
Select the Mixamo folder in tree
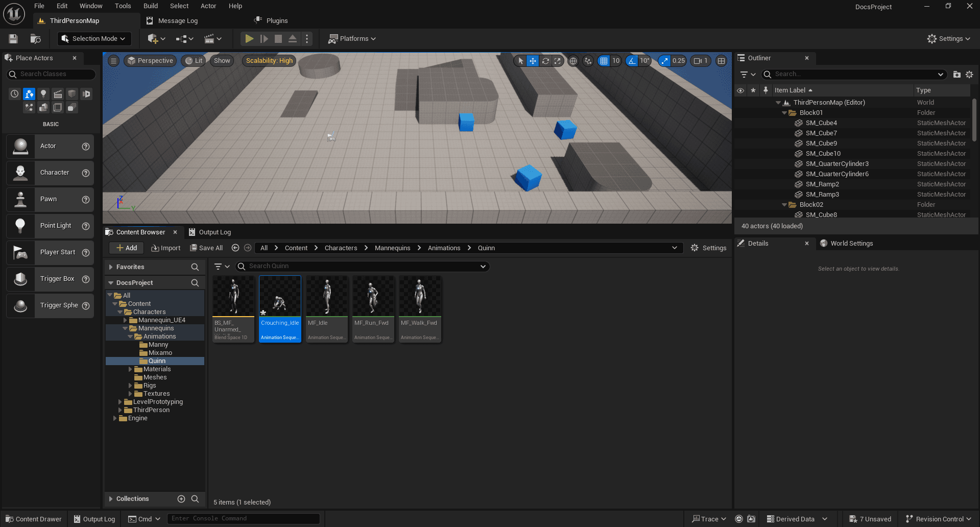pos(160,353)
